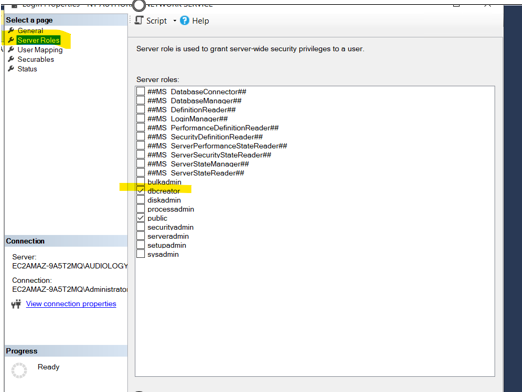Open the General page
The height and width of the screenshot is (392, 522).
(30, 31)
